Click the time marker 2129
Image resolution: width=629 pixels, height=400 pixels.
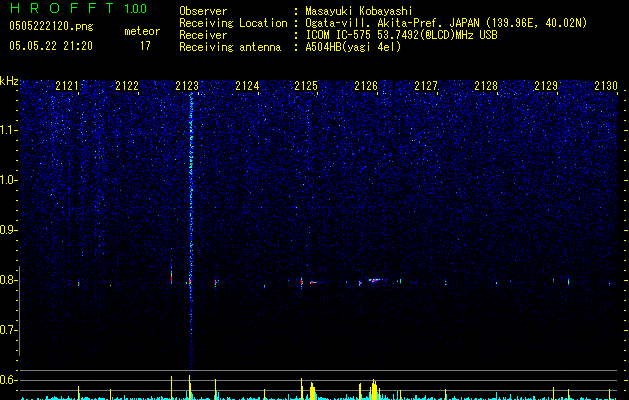pyautogui.click(x=546, y=86)
